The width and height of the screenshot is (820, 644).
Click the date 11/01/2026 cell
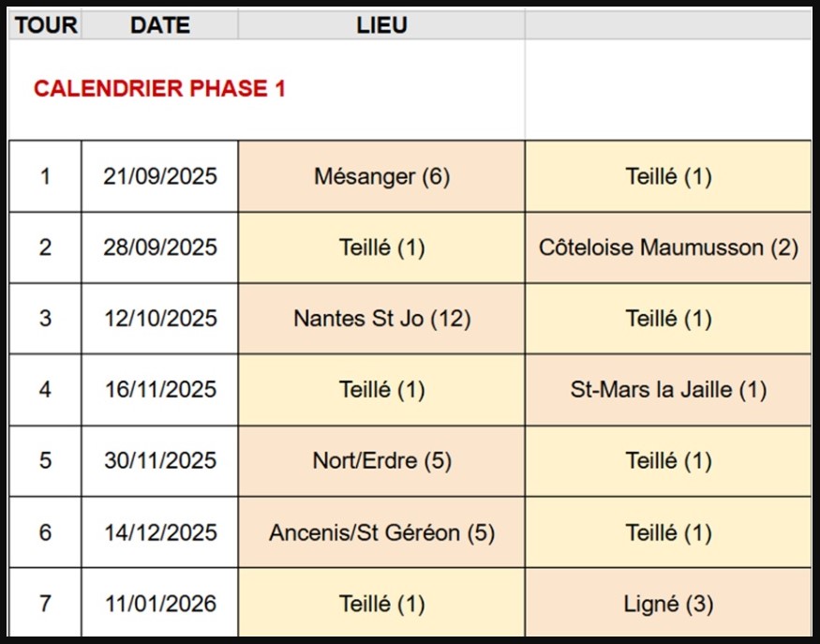coord(159,604)
